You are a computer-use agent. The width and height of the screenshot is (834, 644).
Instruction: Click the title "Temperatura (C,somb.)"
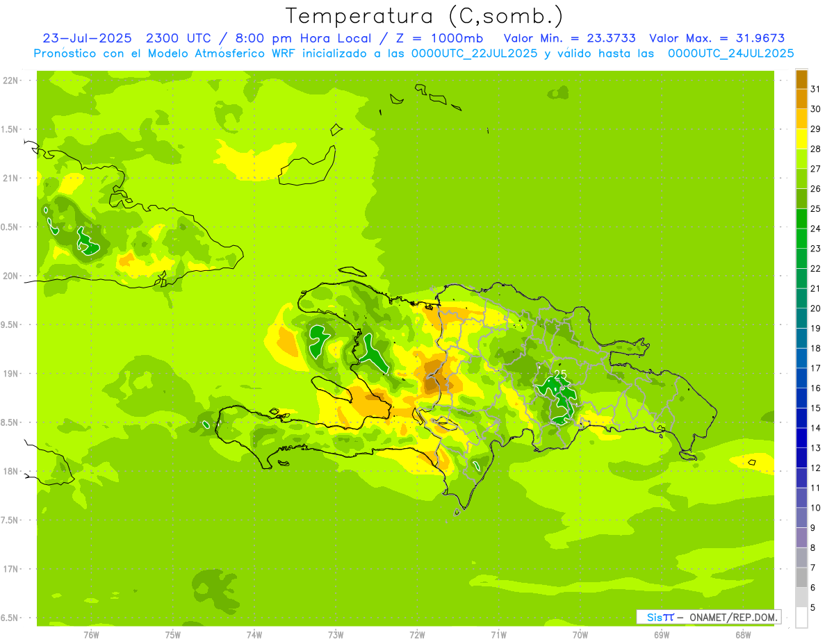pos(424,16)
